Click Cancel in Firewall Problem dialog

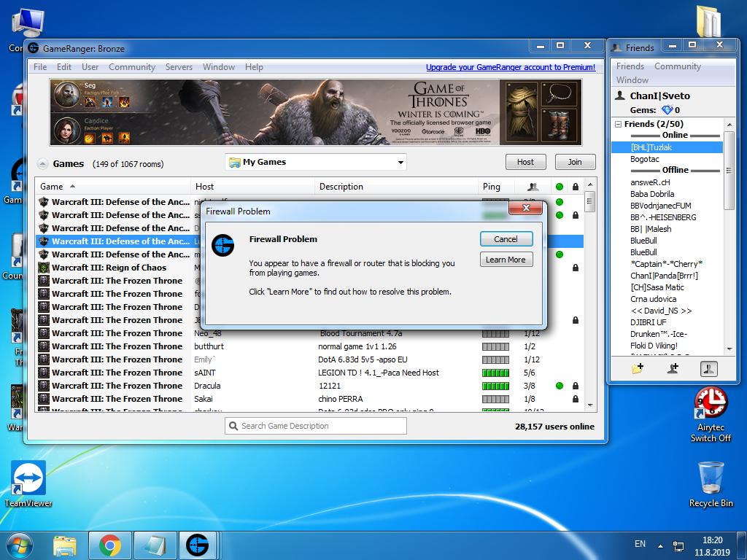click(506, 239)
